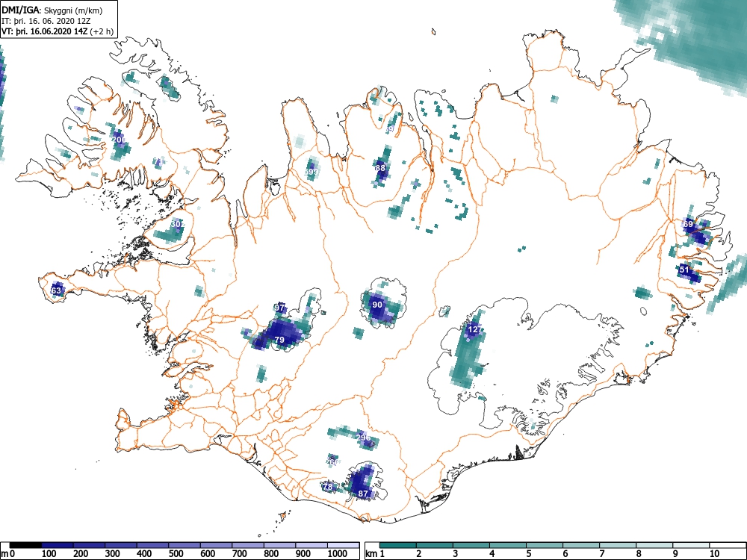
Task: Click the 'DMI/IGA: Skyggni (m/km)' title text
Action: click(52, 10)
